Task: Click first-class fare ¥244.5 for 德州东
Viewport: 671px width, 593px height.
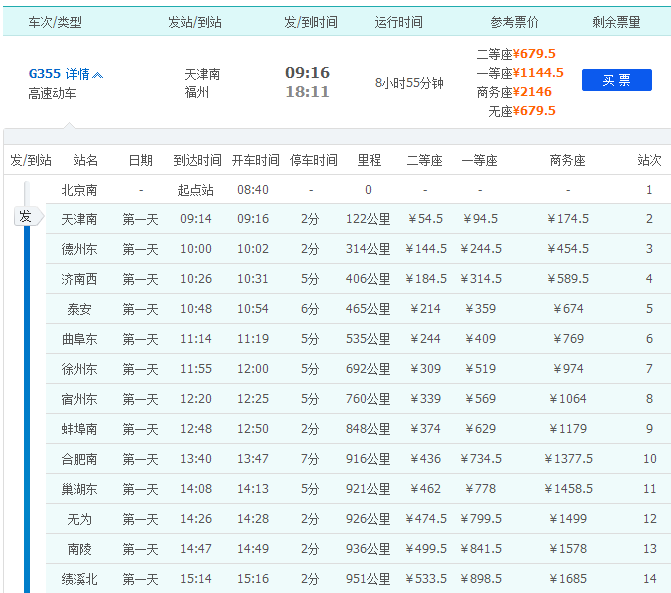Action: tap(481, 249)
